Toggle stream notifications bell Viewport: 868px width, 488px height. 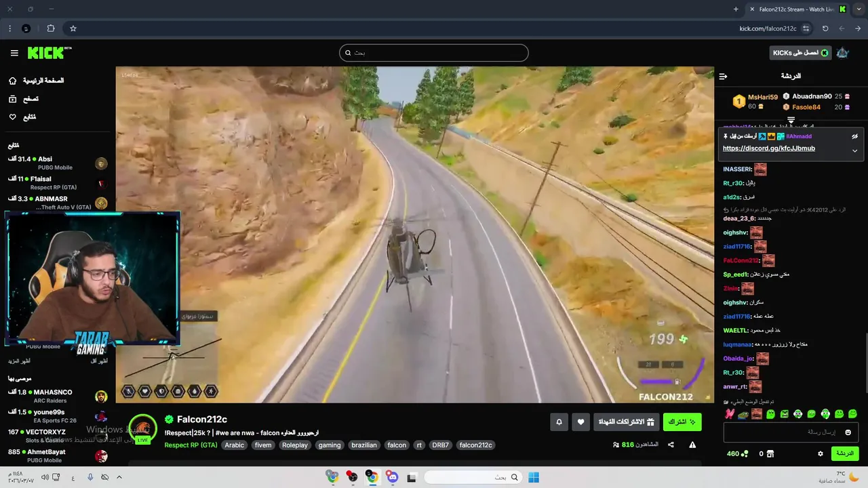pyautogui.click(x=559, y=422)
